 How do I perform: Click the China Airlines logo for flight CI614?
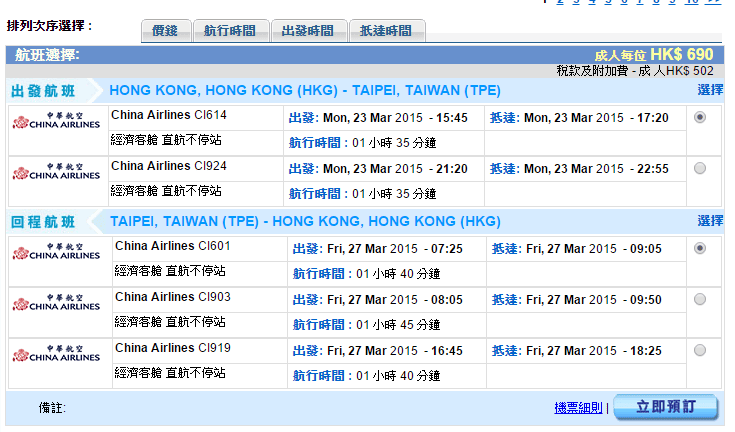click(56, 122)
